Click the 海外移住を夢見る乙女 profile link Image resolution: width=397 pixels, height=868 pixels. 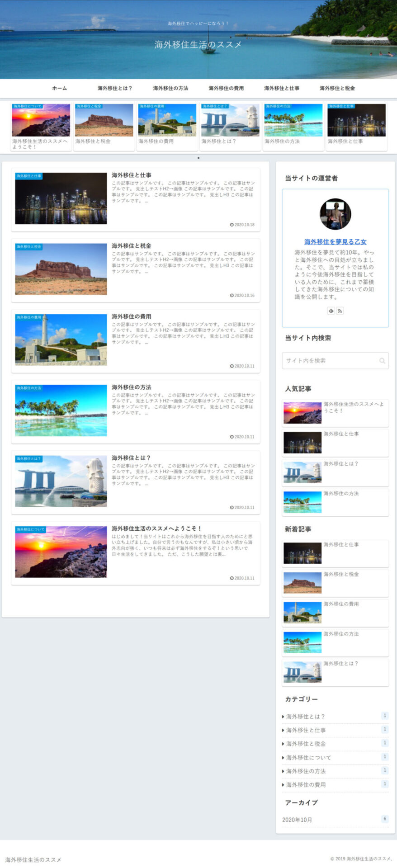tap(335, 242)
